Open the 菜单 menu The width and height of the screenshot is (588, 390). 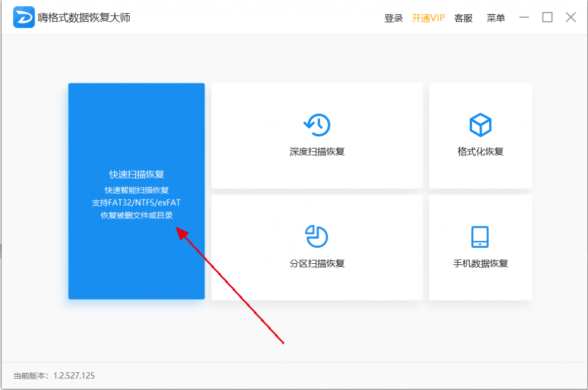tap(496, 18)
